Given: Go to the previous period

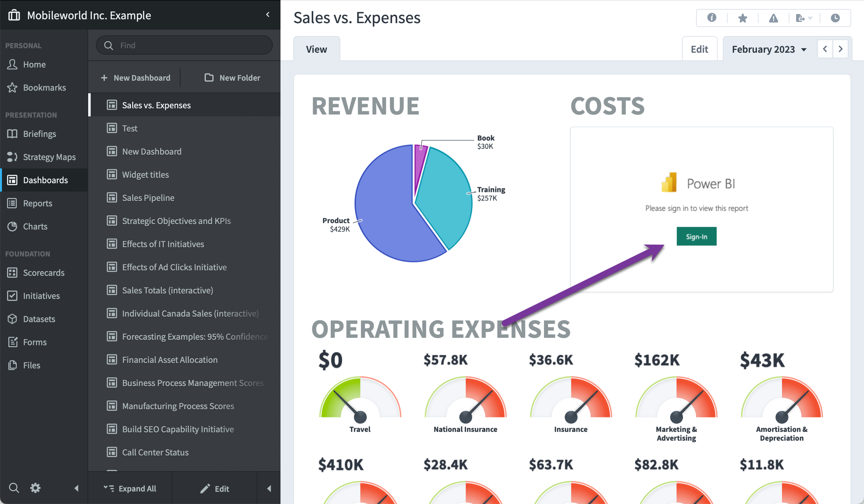Looking at the screenshot, I should pyautogui.click(x=825, y=49).
